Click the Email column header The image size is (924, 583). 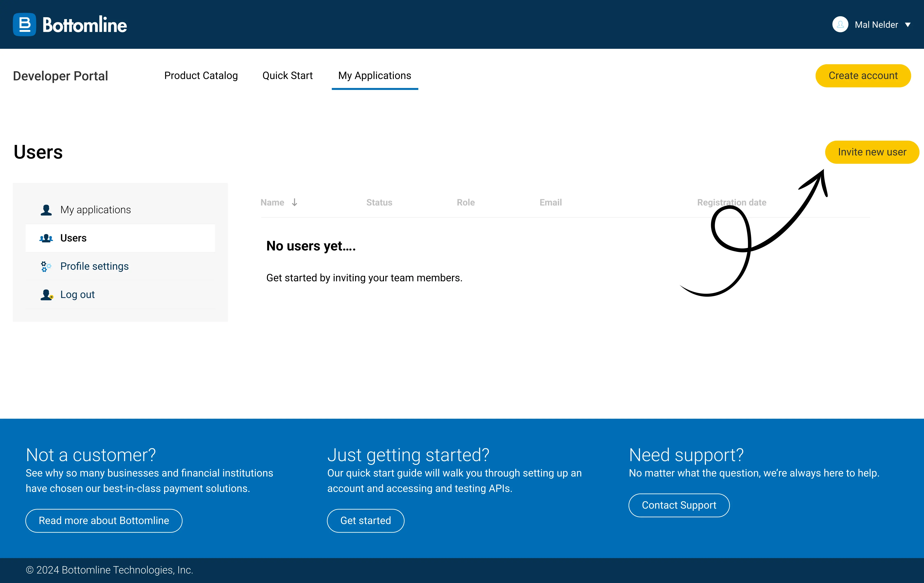(550, 202)
